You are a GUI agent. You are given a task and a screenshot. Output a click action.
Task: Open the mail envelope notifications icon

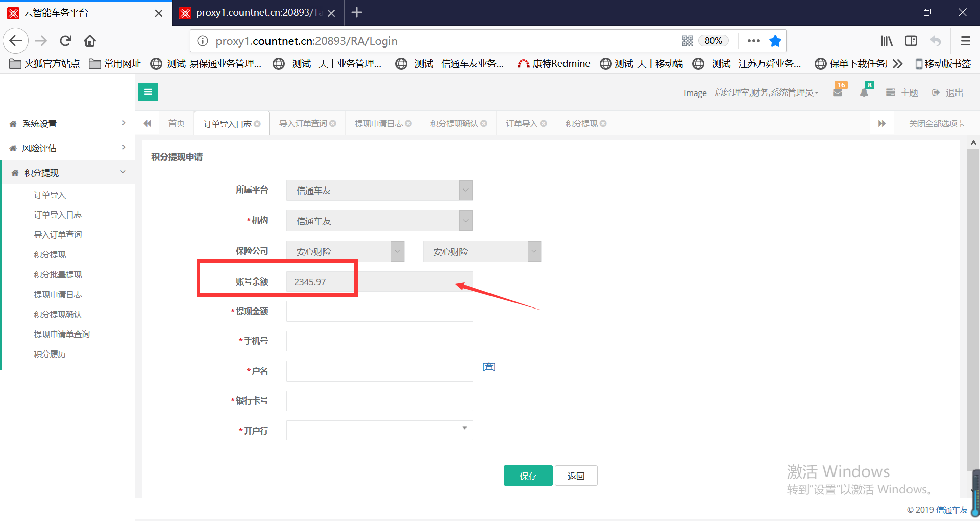(838, 92)
